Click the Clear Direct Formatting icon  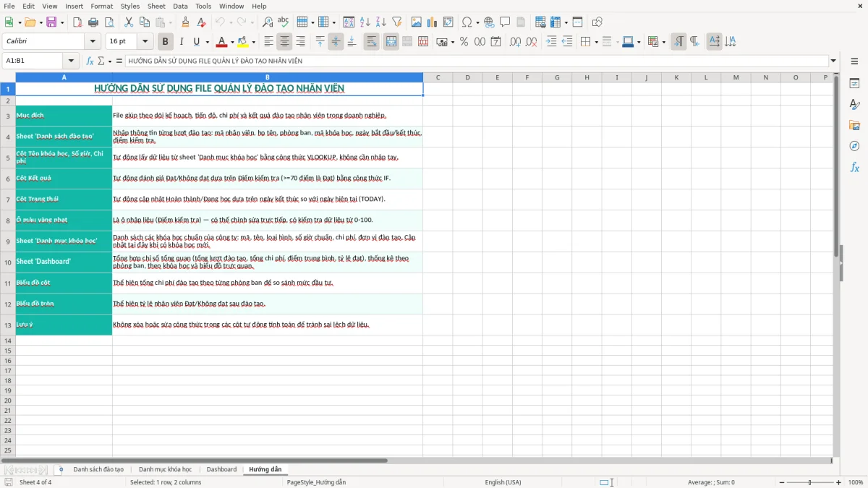coord(202,22)
